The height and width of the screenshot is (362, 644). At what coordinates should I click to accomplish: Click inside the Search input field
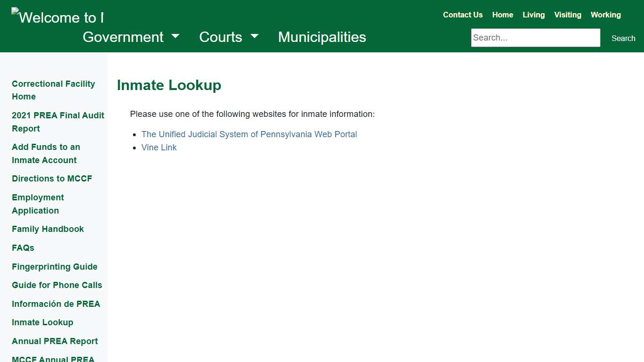[x=535, y=37]
